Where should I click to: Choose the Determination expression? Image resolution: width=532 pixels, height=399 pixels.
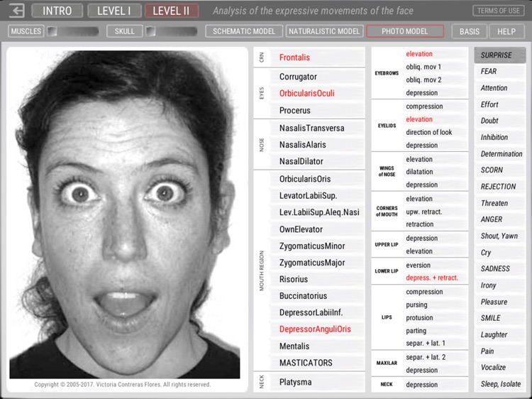[500, 154]
